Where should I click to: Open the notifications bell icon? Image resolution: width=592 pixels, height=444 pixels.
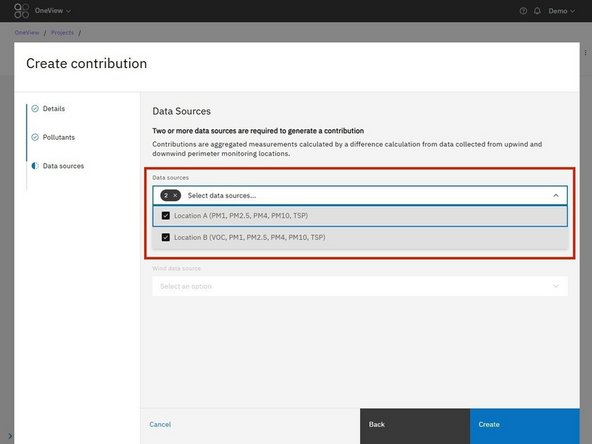[x=537, y=11]
